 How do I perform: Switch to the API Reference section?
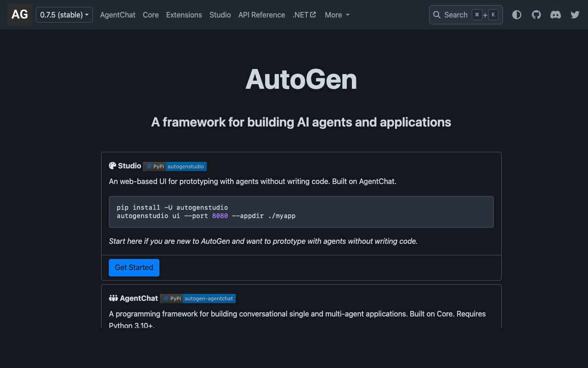pyautogui.click(x=261, y=15)
